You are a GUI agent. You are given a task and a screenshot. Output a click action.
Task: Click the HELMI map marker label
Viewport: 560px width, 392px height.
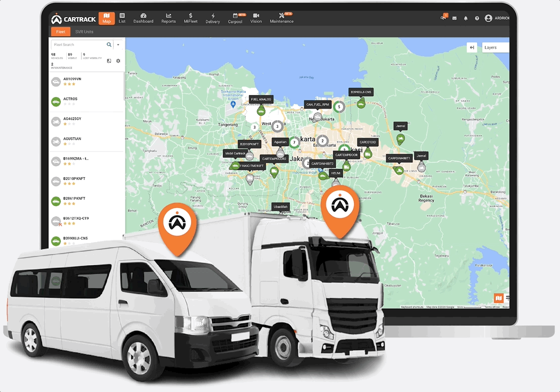point(336,173)
